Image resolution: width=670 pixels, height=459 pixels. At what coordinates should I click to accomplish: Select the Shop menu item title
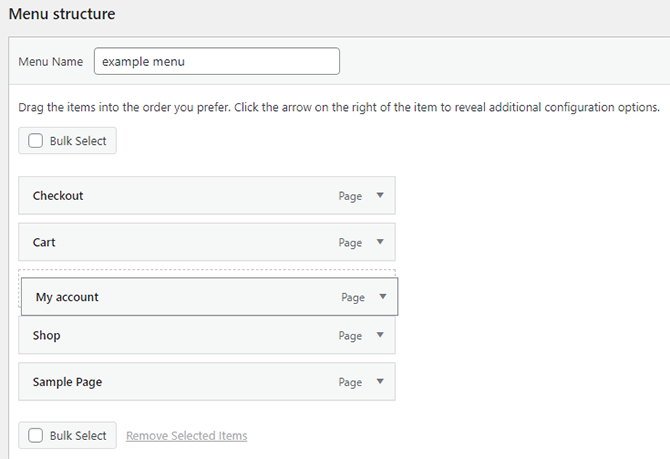coord(46,336)
